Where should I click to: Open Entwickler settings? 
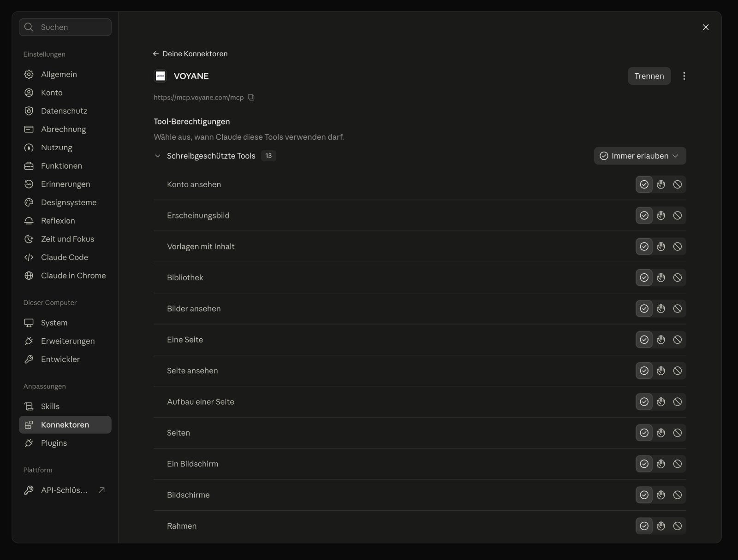coord(65,360)
